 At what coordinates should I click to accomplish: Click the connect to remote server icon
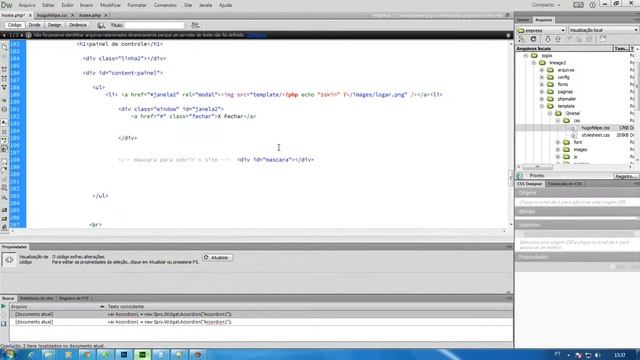point(522,39)
